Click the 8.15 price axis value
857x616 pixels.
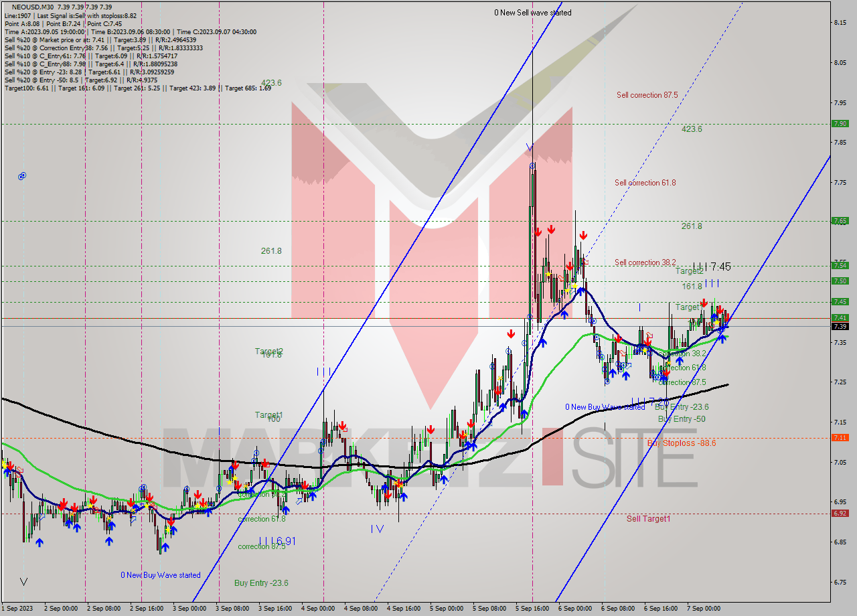(x=840, y=23)
